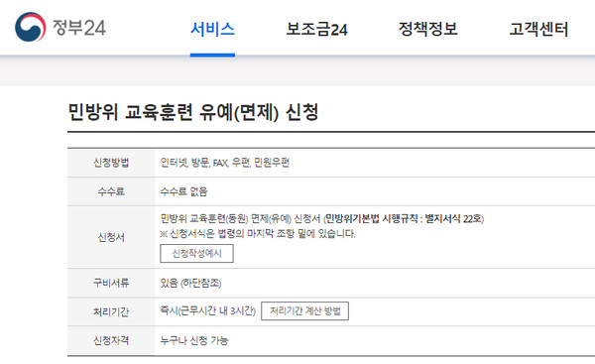Viewport: 595px width, 364px height.
Task: Click the value 누구나 신청 가능
Action: coord(194,341)
